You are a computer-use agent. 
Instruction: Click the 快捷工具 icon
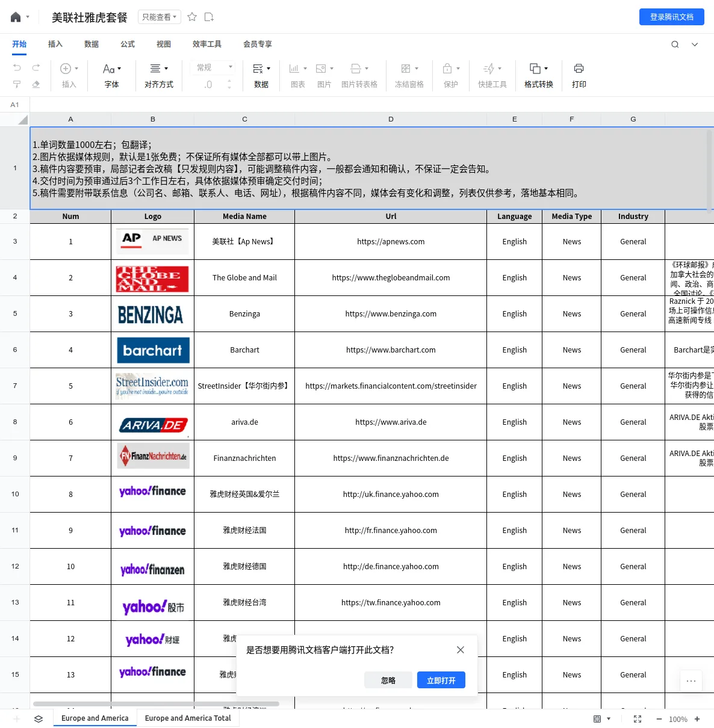489,69
